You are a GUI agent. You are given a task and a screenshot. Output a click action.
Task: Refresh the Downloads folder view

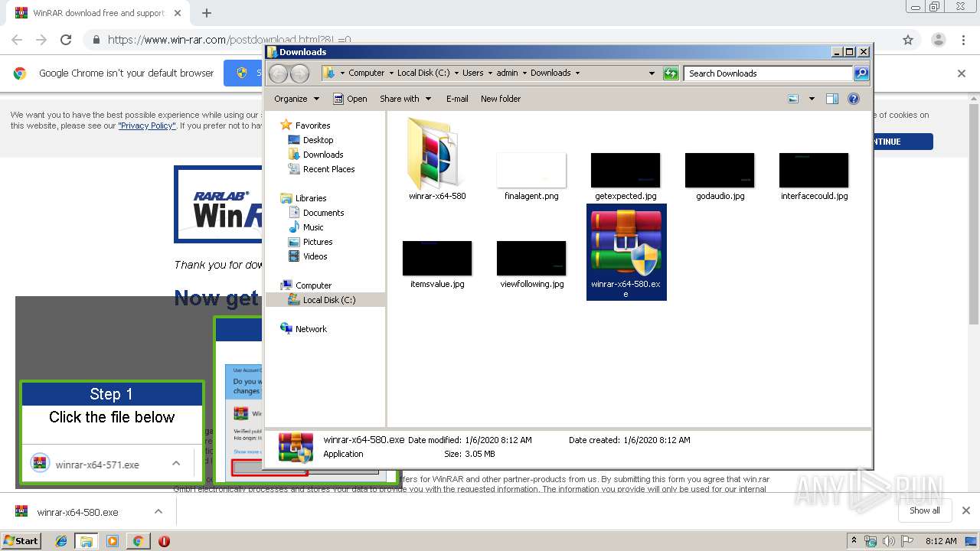pyautogui.click(x=671, y=73)
